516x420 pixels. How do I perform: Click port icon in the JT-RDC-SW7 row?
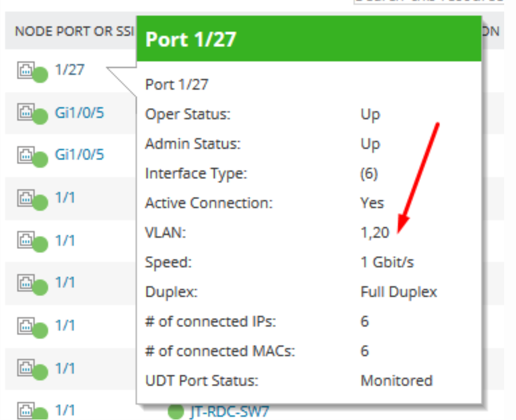click(27, 411)
